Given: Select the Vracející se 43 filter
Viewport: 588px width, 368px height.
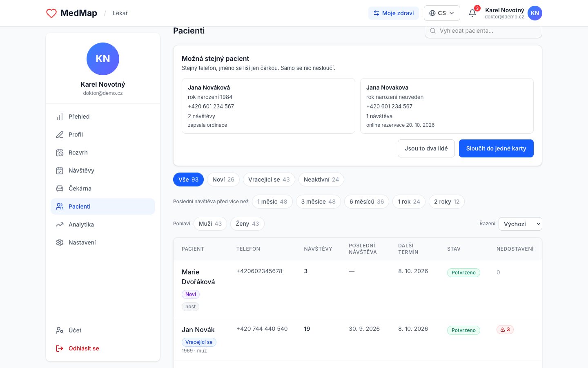Looking at the screenshot, I should coord(269,180).
